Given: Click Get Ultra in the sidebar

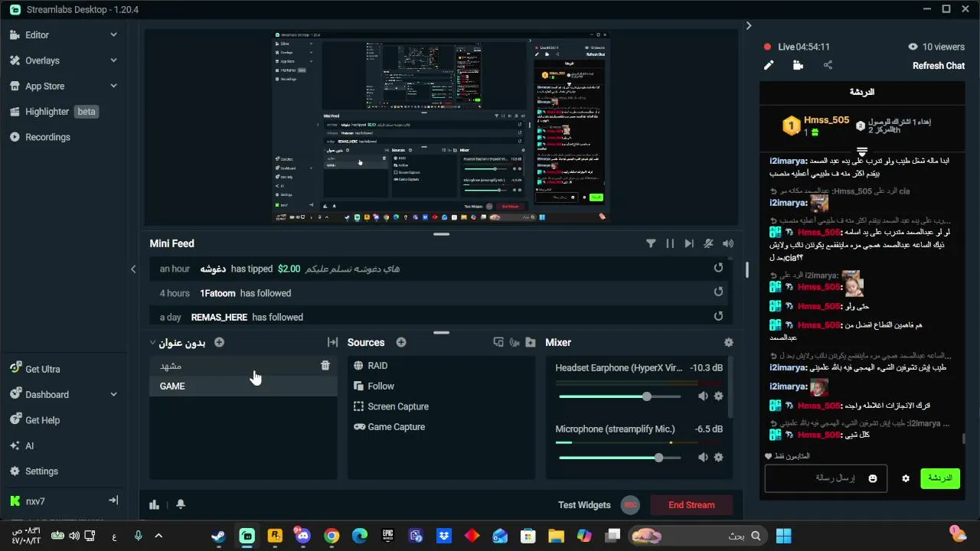Looking at the screenshot, I should [x=42, y=369].
